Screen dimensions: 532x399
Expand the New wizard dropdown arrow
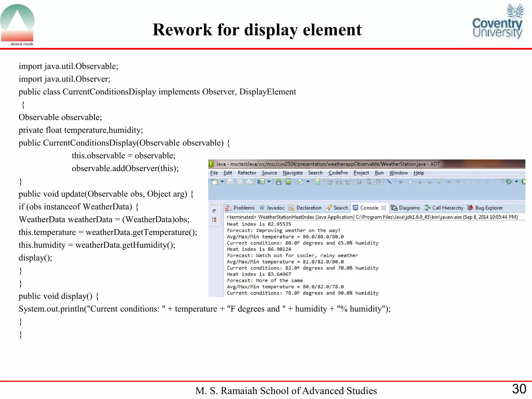coord(222,182)
